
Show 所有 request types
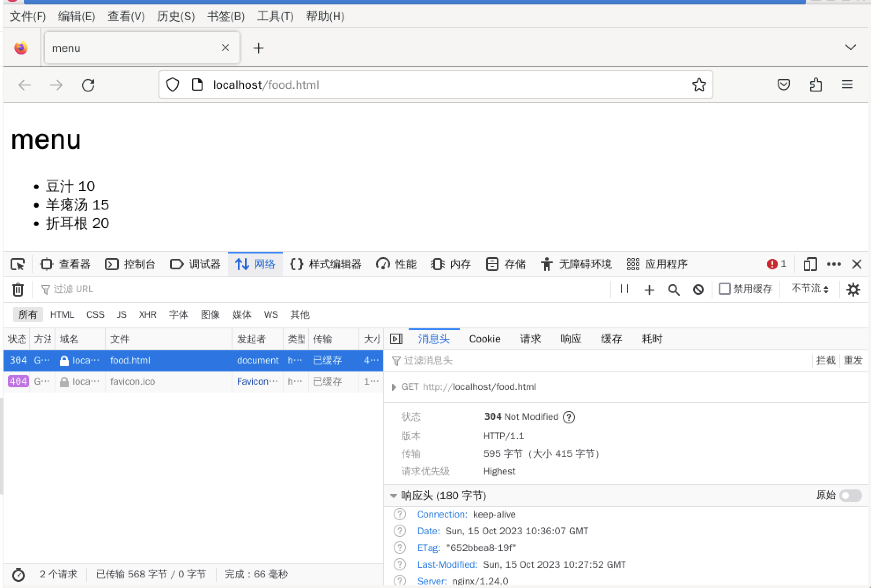pos(28,315)
